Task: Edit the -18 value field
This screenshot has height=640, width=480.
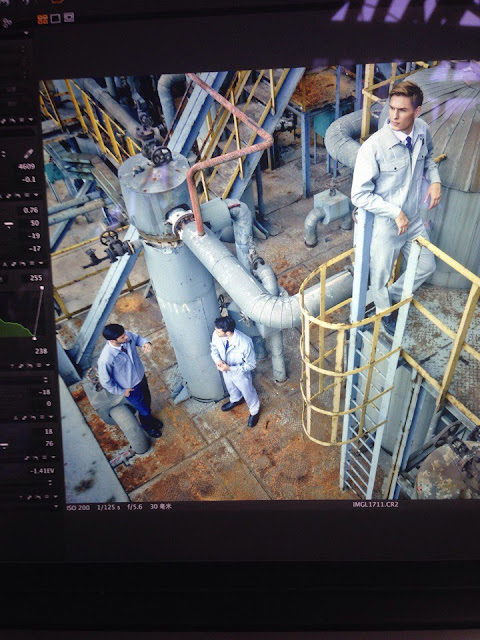Action: click(x=44, y=392)
